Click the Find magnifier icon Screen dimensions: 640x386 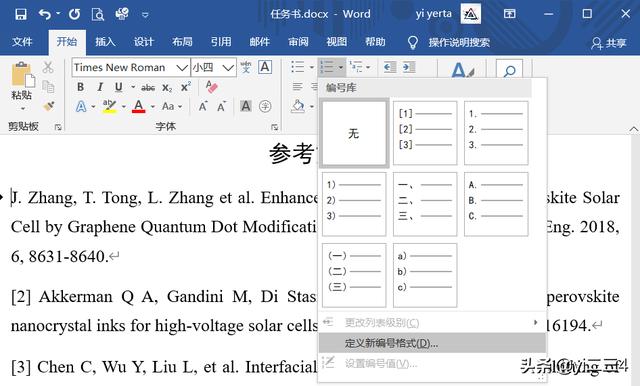509,70
